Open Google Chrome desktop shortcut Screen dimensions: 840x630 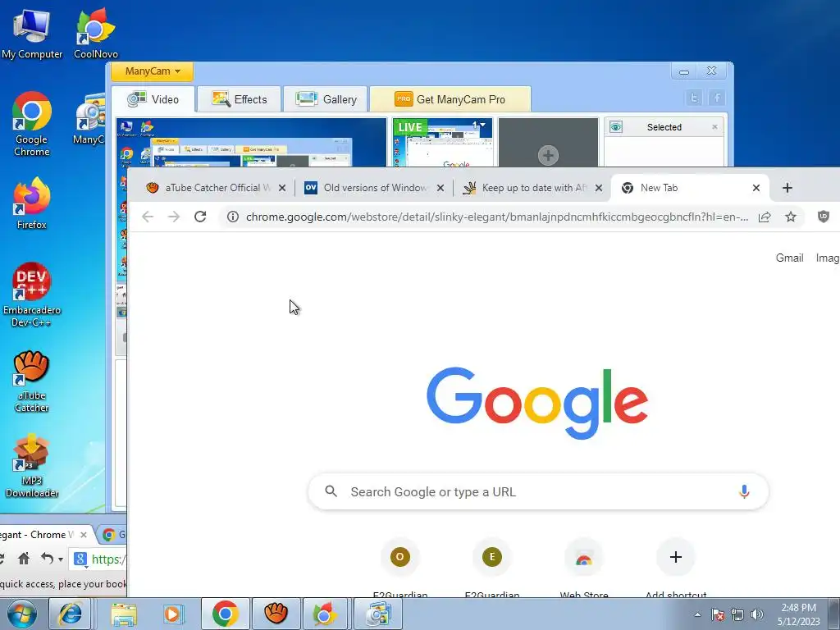(32, 125)
